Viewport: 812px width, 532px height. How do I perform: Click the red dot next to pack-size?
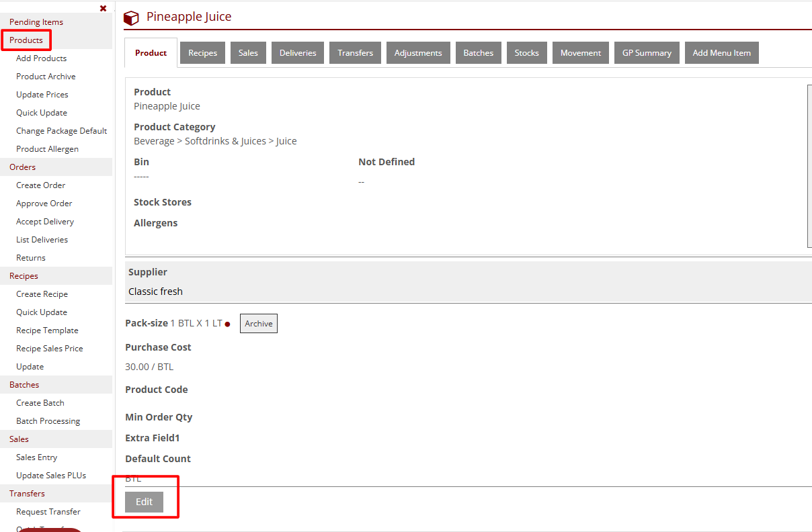pos(228,324)
